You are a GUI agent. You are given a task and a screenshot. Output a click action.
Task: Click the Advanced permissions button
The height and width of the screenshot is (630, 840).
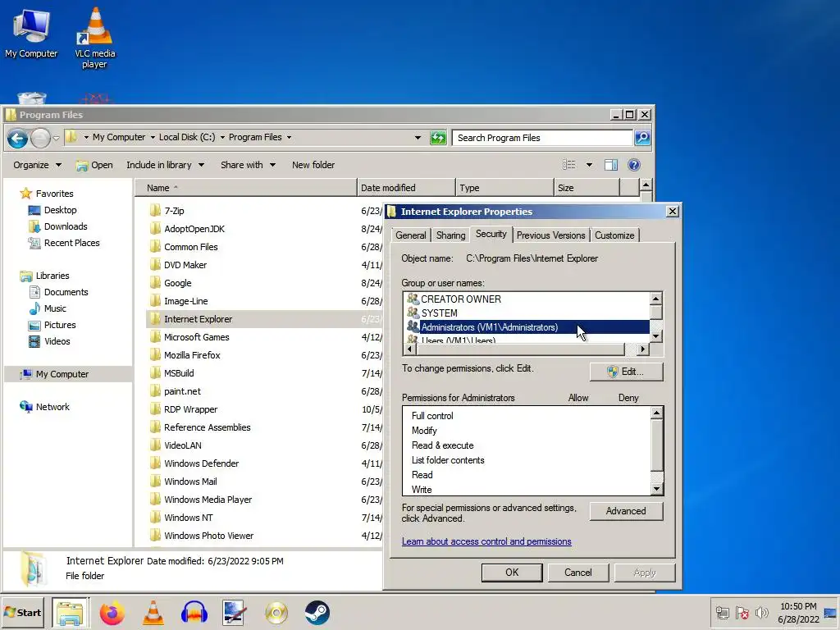626,511
